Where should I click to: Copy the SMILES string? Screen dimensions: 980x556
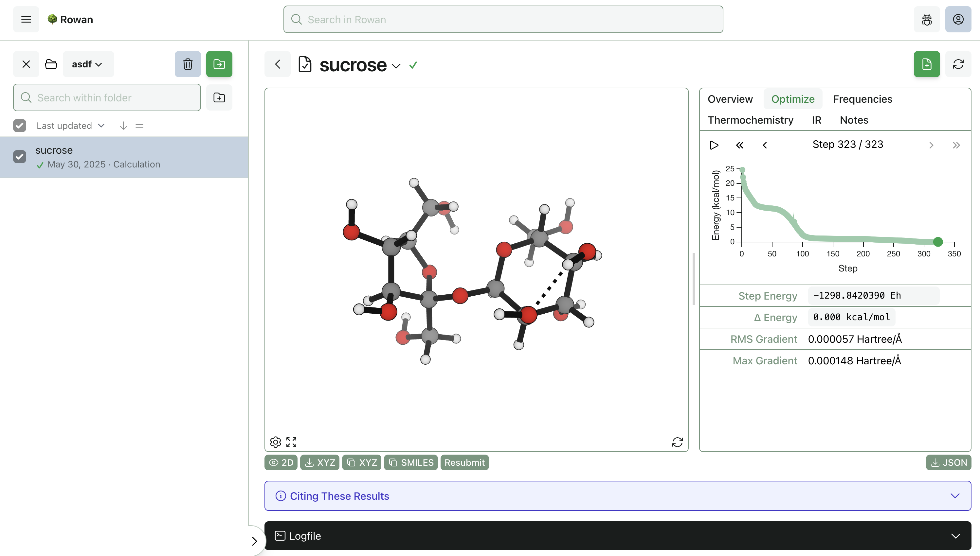click(411, 463)
